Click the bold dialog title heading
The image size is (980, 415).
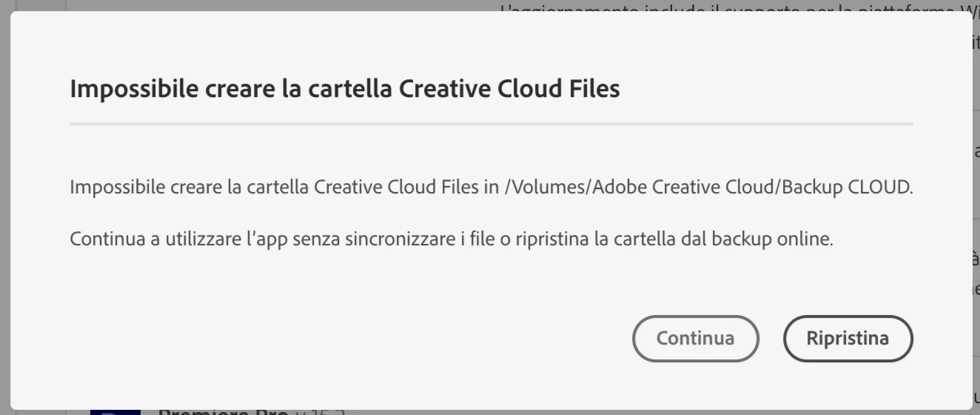pyautogui.click(x=344, y=89)
